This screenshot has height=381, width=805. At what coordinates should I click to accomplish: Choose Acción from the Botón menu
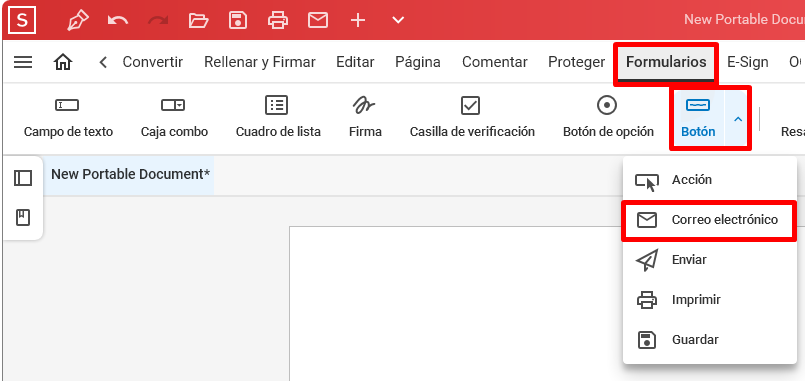click(710, 180)
